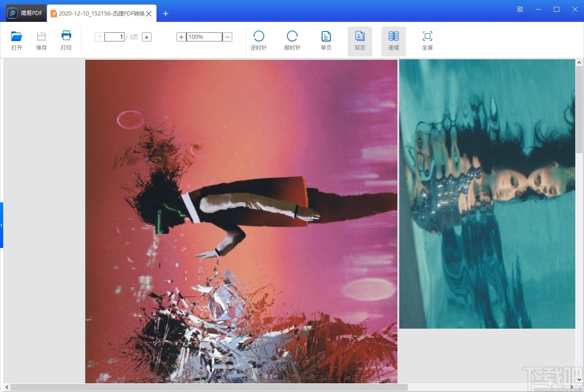Click the vertical scrollbar thumb

point(579,109)
